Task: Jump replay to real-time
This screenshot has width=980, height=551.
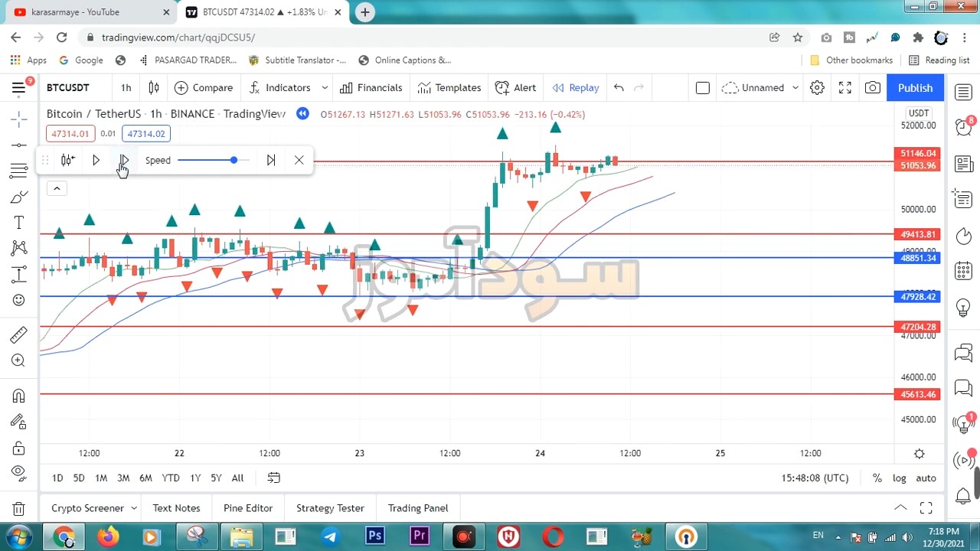Action: tap(270, 160)
